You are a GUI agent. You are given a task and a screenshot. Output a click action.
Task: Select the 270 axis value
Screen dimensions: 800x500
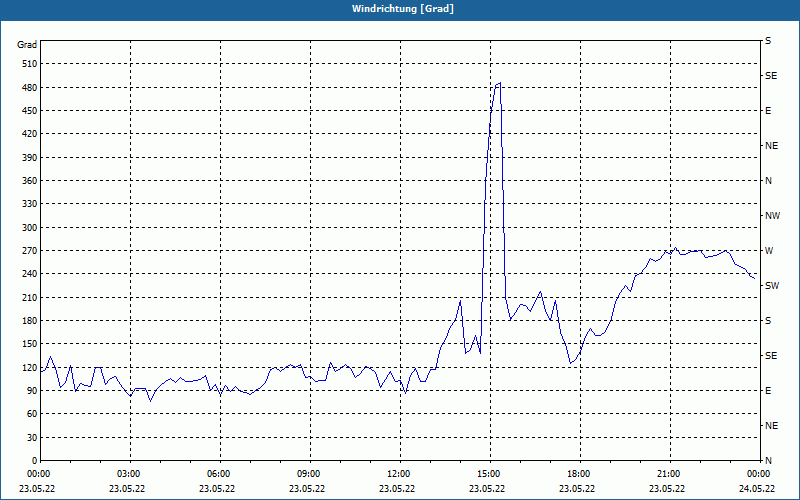30,251
